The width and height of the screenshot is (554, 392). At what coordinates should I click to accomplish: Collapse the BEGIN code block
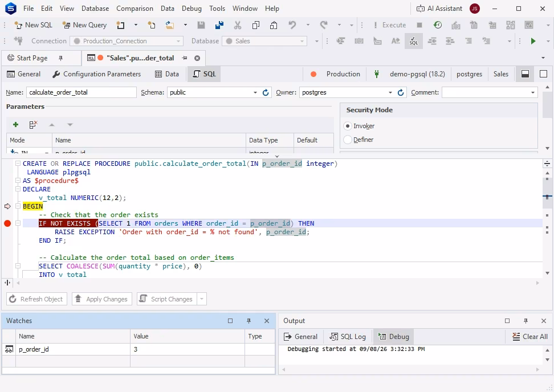coord(18,206)
